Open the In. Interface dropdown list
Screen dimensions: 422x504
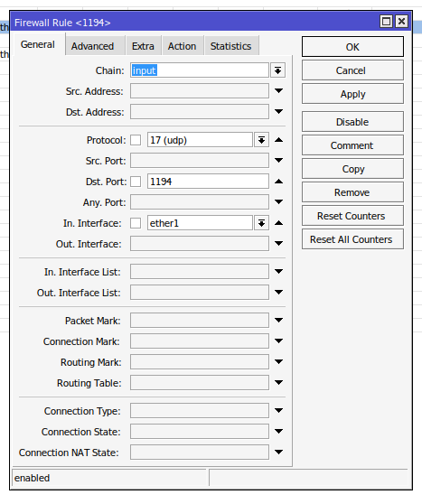click(261, 223)
